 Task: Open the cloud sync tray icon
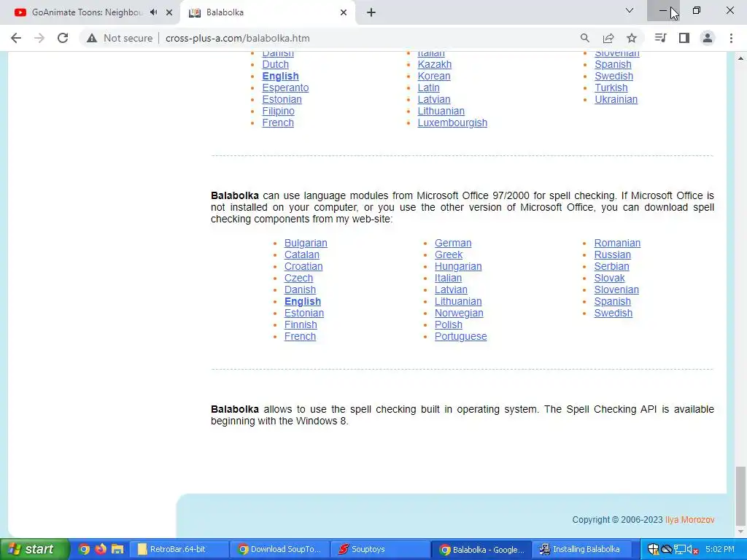[667, 550]
